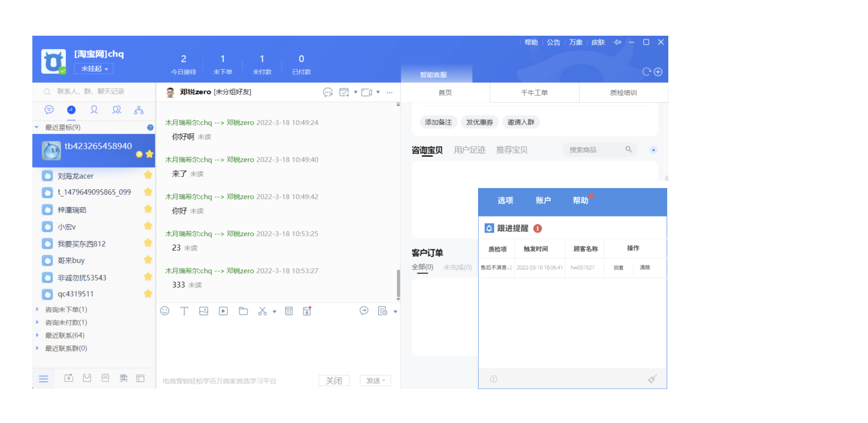Send a file with the folder icon
Viewport: 868px width, 423px height.
coord(243,311)
